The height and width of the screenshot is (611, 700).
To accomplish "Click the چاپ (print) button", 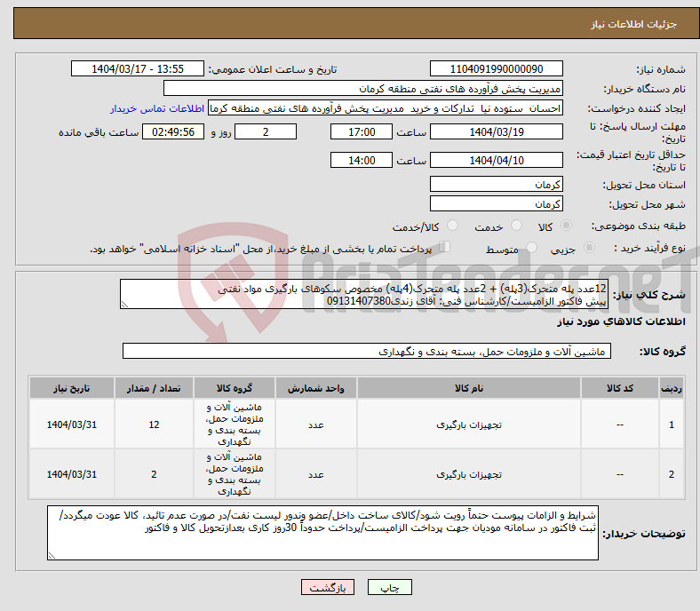I will 389,587.
